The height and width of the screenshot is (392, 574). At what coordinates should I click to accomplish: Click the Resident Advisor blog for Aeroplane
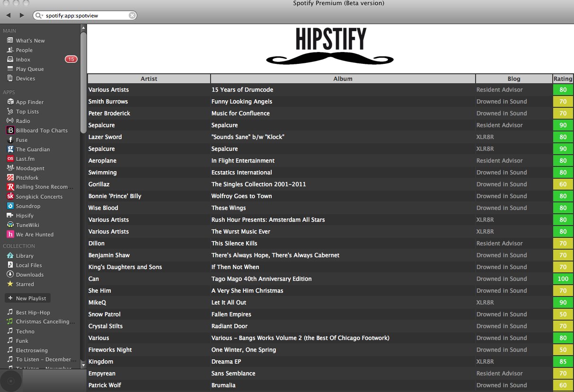pos(500,161)
